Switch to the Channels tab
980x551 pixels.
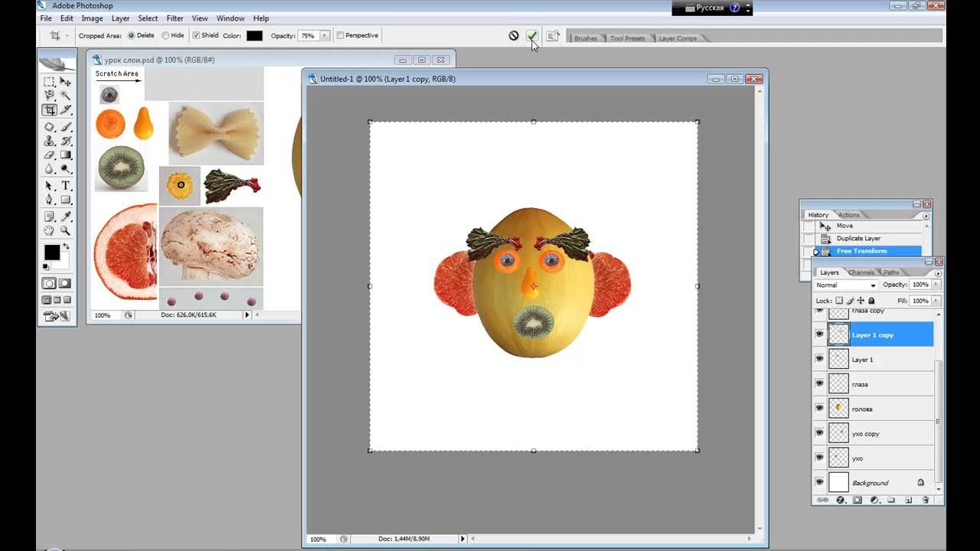861,272
